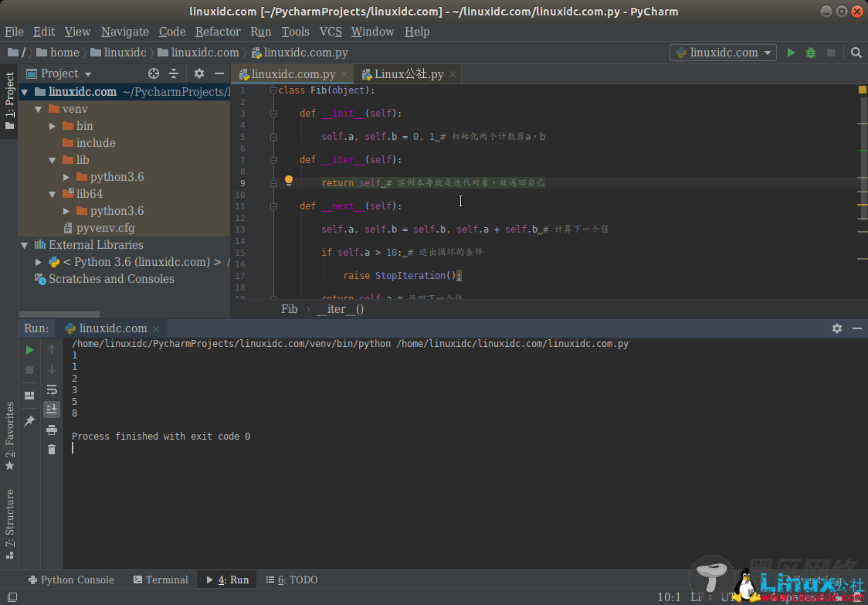Click fold marker of class Fib on line 1
The height and width of the screenshot is (605, 868).
pos(273,90)
